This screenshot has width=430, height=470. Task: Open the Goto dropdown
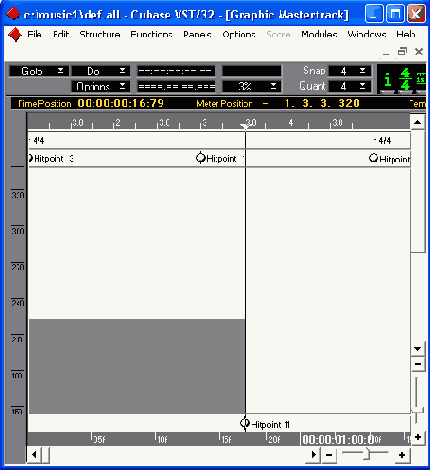click(39, 71)
